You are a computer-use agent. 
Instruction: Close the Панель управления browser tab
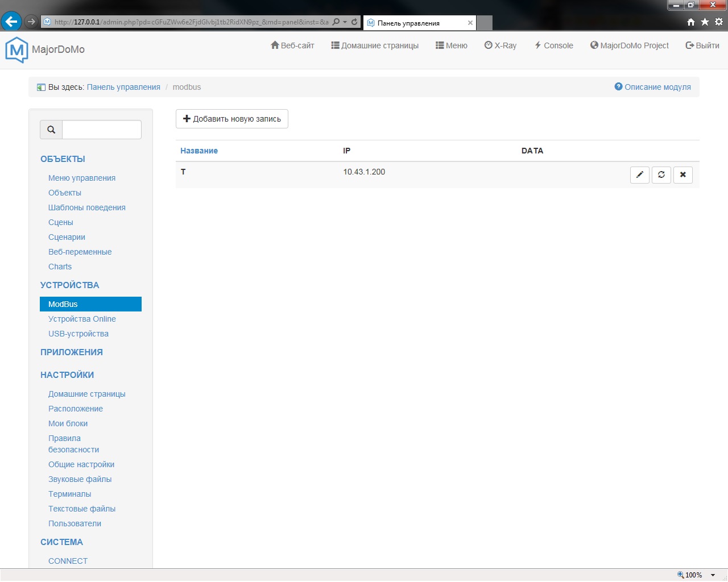tap(470, 23)
